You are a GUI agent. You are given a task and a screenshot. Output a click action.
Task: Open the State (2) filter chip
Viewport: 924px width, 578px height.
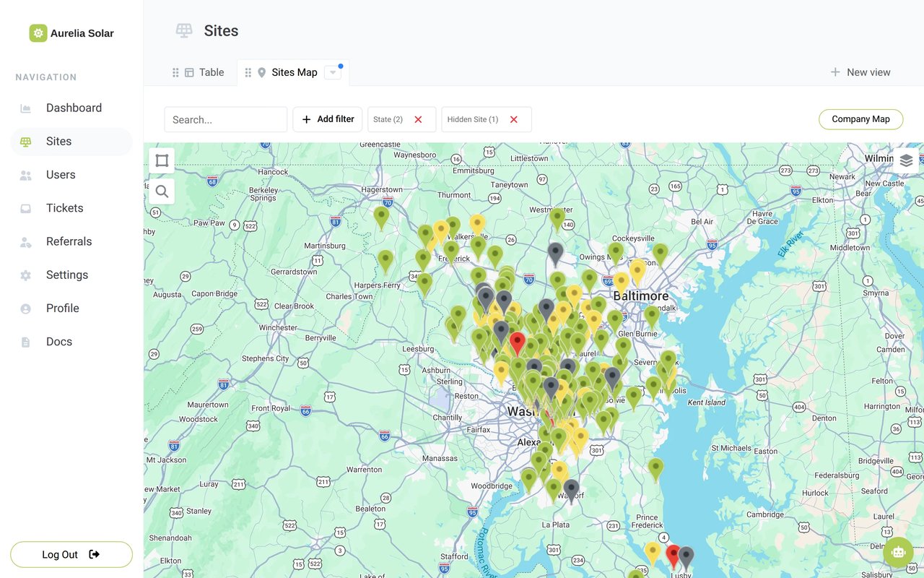click(388, 119)
